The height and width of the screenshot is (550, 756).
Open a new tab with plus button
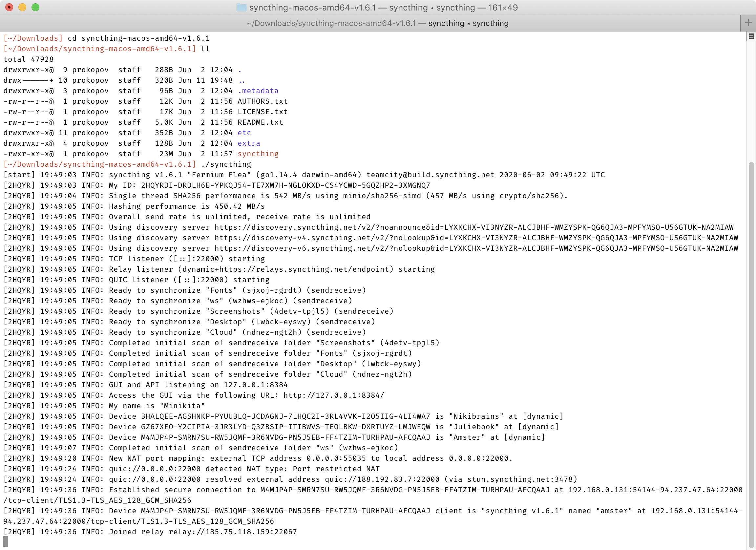click(748, 23)
